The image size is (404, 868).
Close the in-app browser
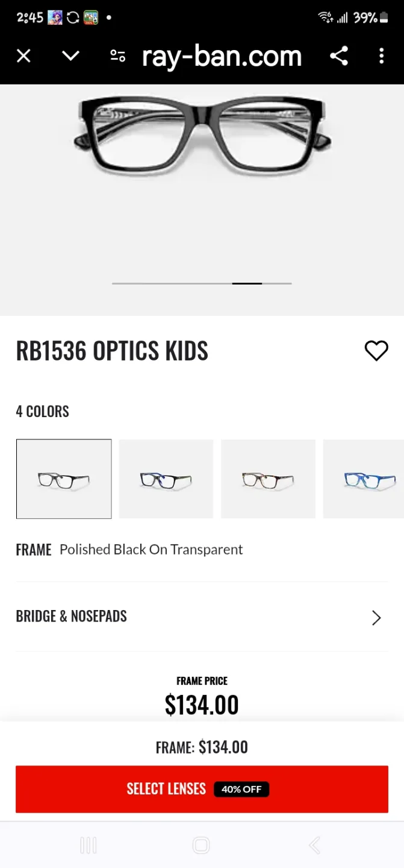point(23,55)
